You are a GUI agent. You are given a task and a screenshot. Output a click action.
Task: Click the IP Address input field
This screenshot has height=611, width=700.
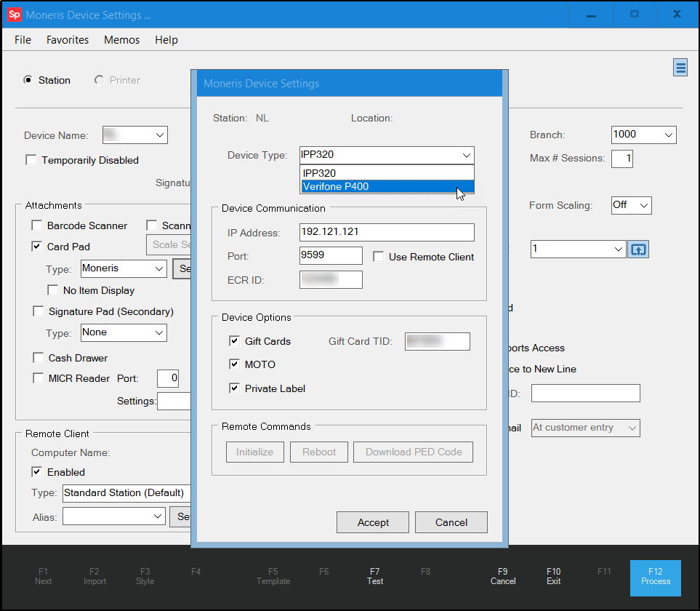click(387, 232)
